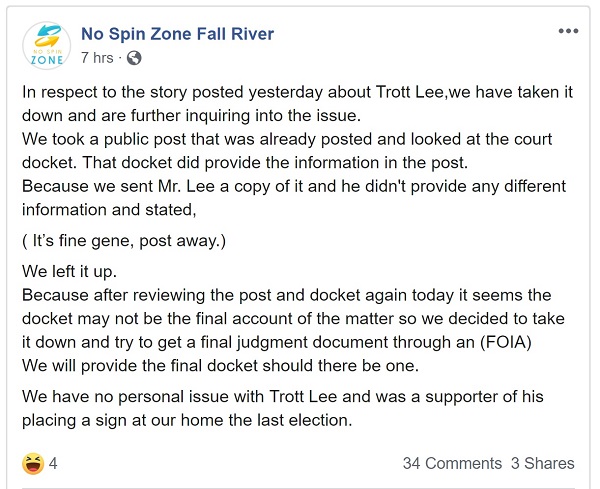Image resolution: width=600 pixels, height=489 pixels.
Task: Click the "We will provide the final docket" line
Action: [x=220, y=366]
